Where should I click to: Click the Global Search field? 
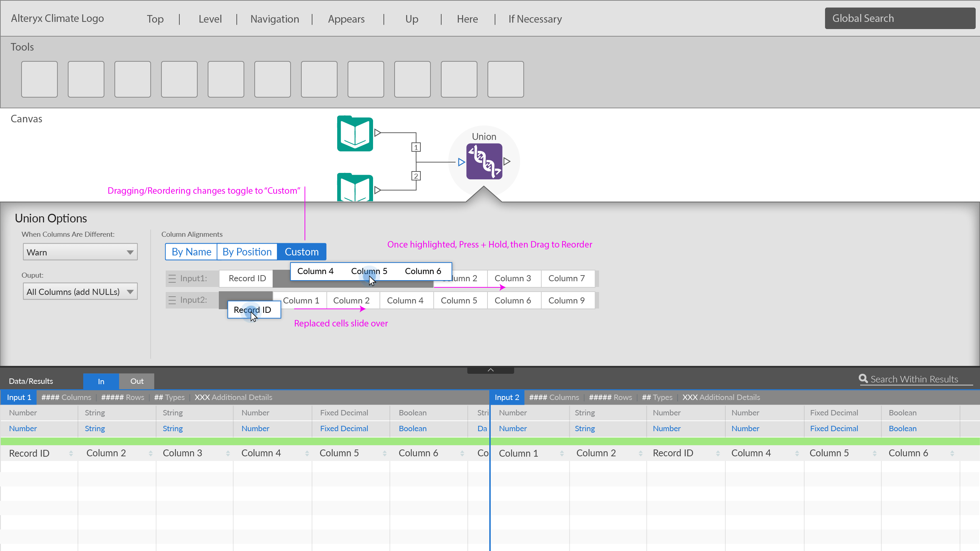[899, 18]
